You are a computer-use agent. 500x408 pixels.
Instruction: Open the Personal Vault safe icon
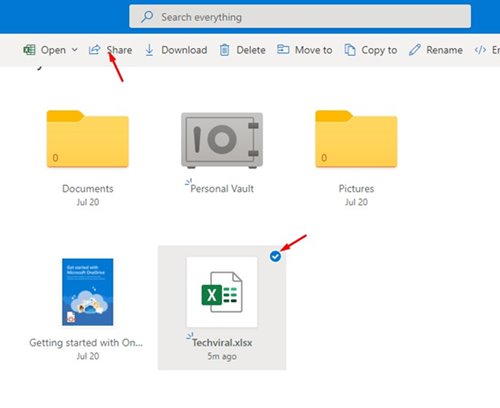[222, 140]
